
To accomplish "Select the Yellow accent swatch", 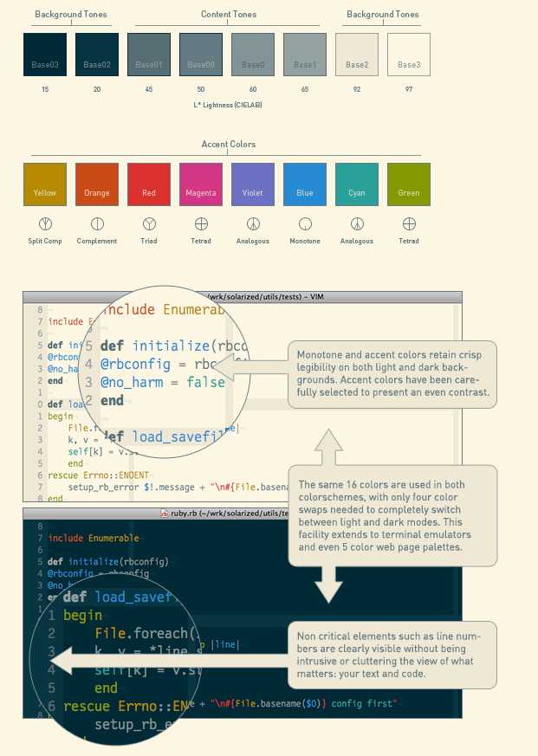I will (x=45, y=184).
